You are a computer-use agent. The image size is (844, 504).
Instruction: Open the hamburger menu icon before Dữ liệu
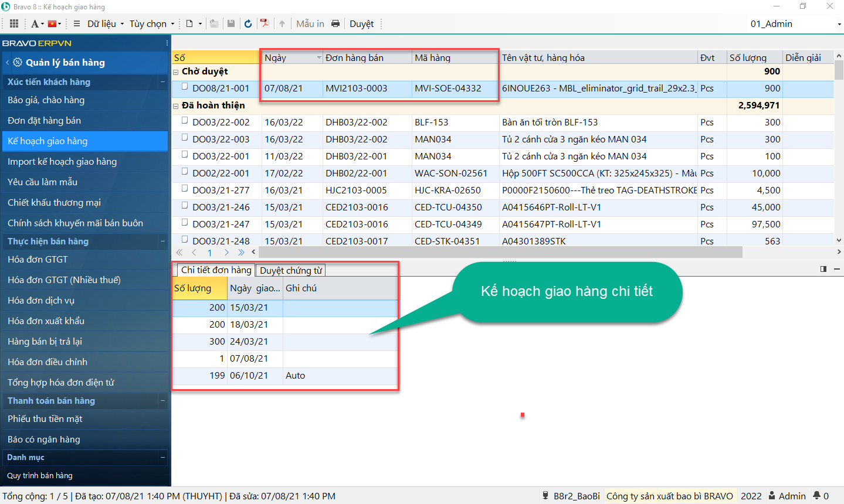(x=77, y=23)
